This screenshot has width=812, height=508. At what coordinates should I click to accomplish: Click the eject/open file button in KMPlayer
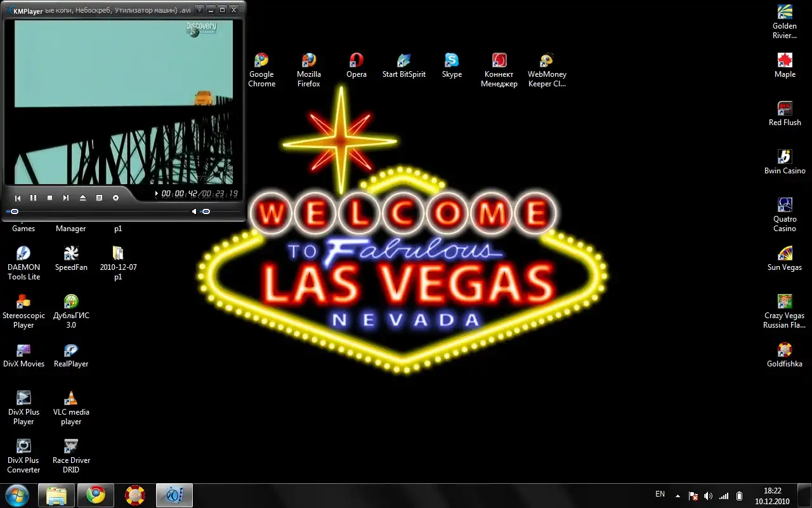point(82,198)
